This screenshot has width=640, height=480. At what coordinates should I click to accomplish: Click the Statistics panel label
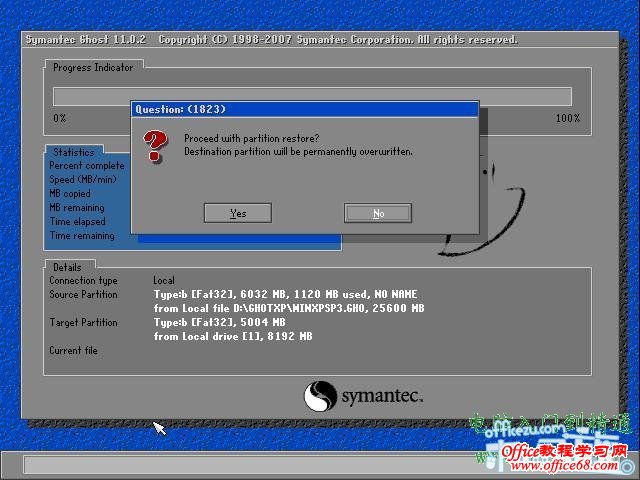click(73, 152)
